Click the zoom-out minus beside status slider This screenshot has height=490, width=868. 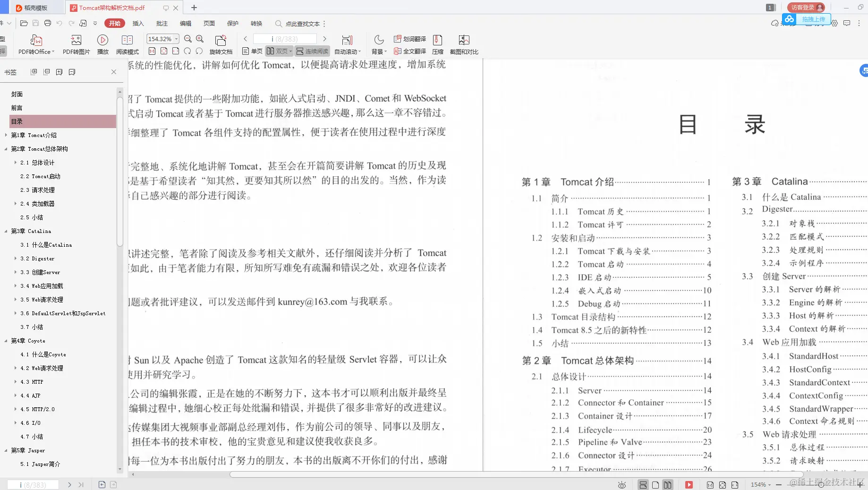tap(778, 485)
